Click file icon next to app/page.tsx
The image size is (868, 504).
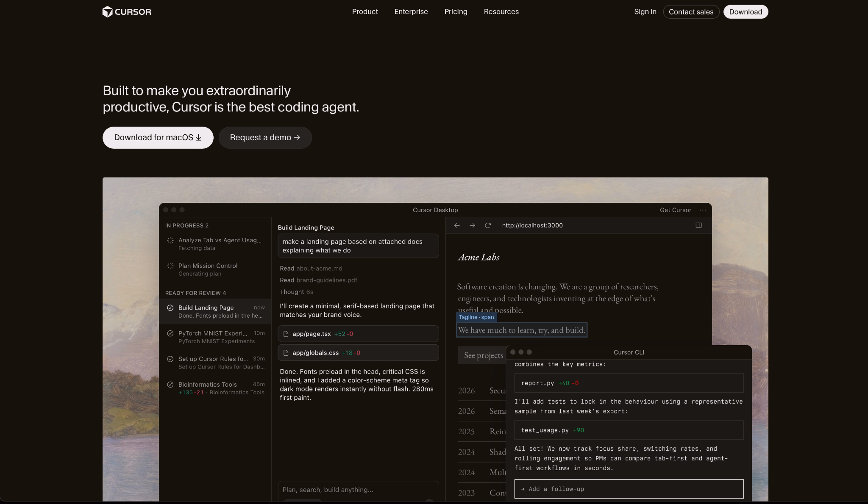pyautogui.click(x=286, y=334)
